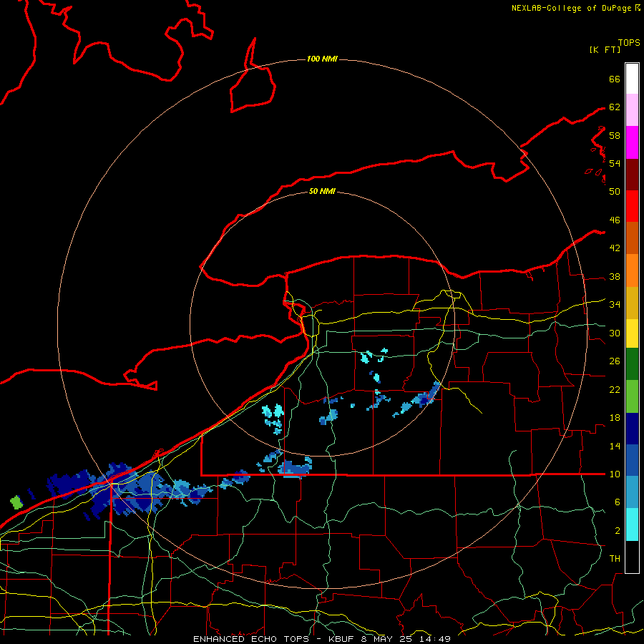Click the bright red swatch between 46 and 50
The width and height of the screenshot is (644, 644).
click(x=632, y=206)
